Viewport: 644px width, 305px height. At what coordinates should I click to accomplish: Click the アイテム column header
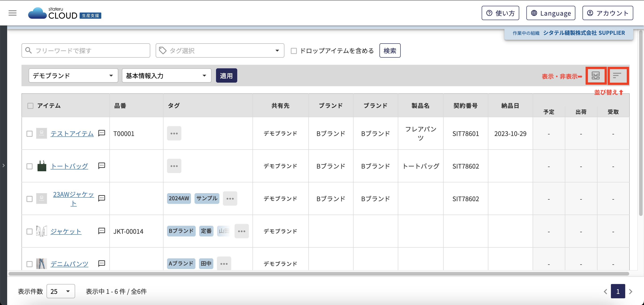(x=49, y=106)
